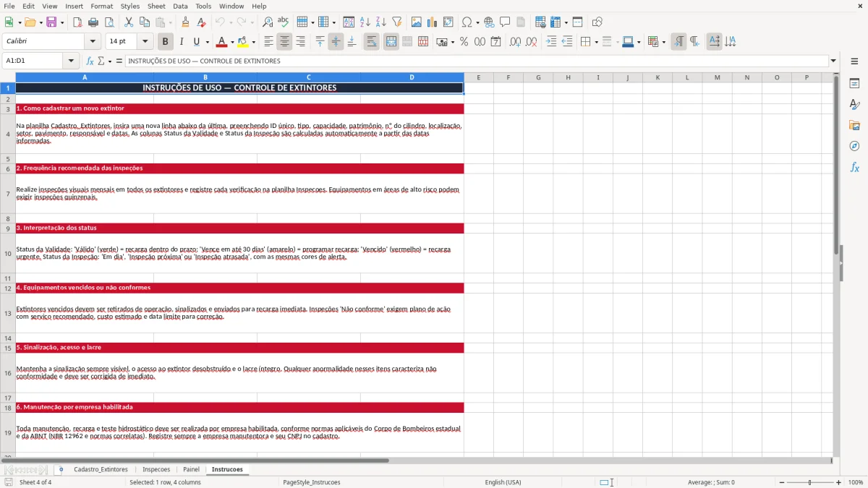Open background color dropdown arrow

tap(253, 42)
